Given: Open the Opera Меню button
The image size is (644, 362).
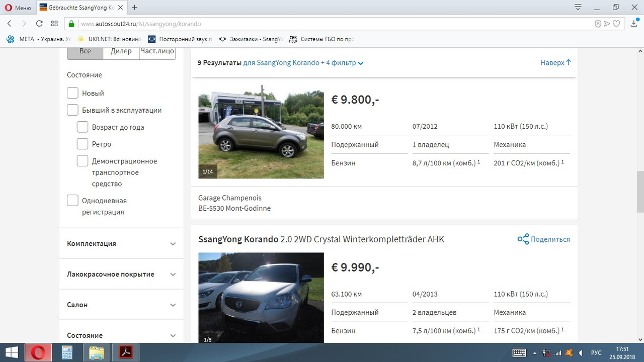Looking at the screenshot, I should [x=18, y=8].
